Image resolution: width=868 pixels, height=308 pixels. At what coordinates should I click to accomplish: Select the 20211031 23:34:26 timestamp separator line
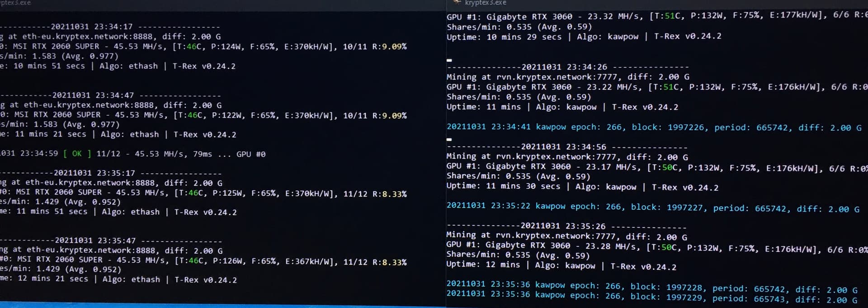[568, 67]
